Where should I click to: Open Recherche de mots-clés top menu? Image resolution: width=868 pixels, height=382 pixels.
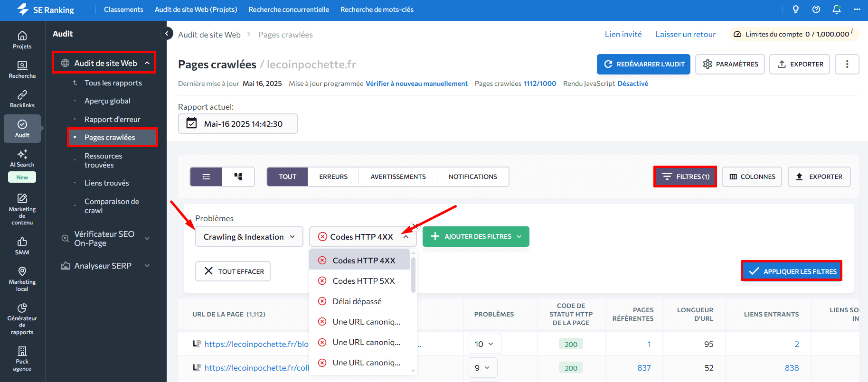[x=377, y=9]
